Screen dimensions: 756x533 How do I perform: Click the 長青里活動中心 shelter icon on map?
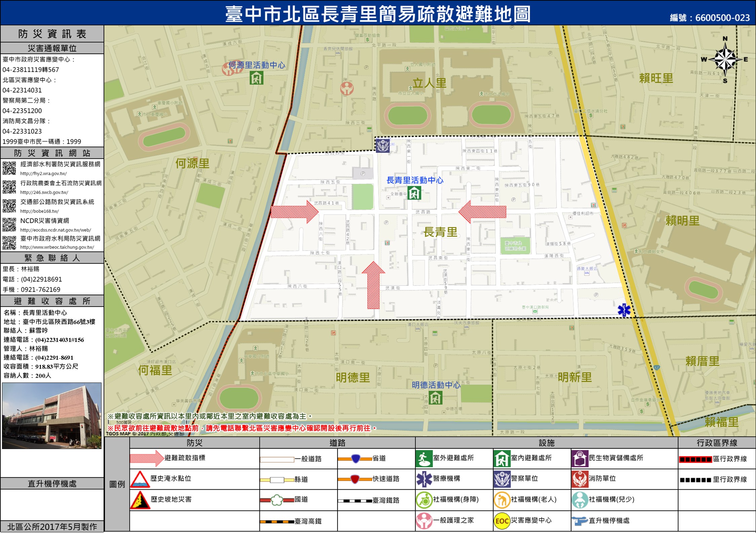tap(414, 193)
